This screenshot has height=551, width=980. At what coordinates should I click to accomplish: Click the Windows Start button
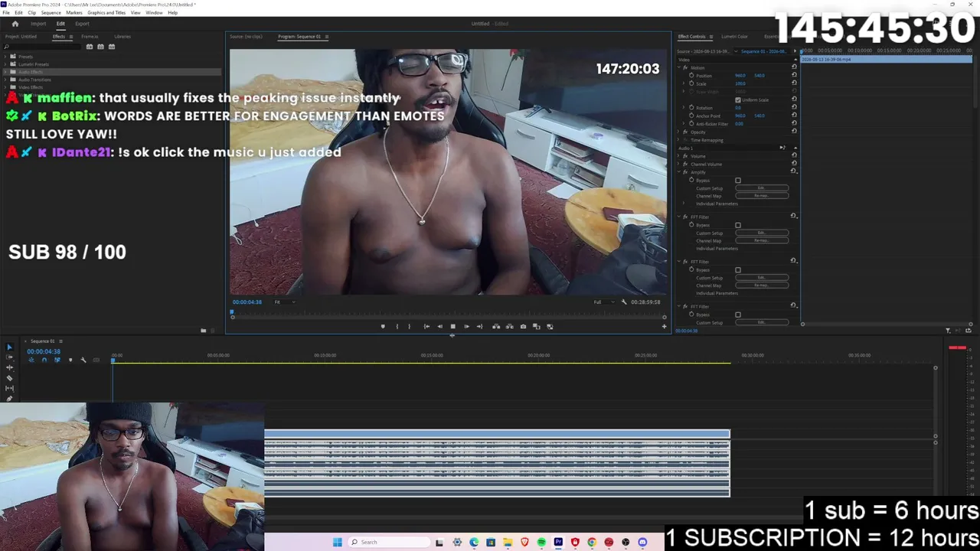click(x=337, y=543)
